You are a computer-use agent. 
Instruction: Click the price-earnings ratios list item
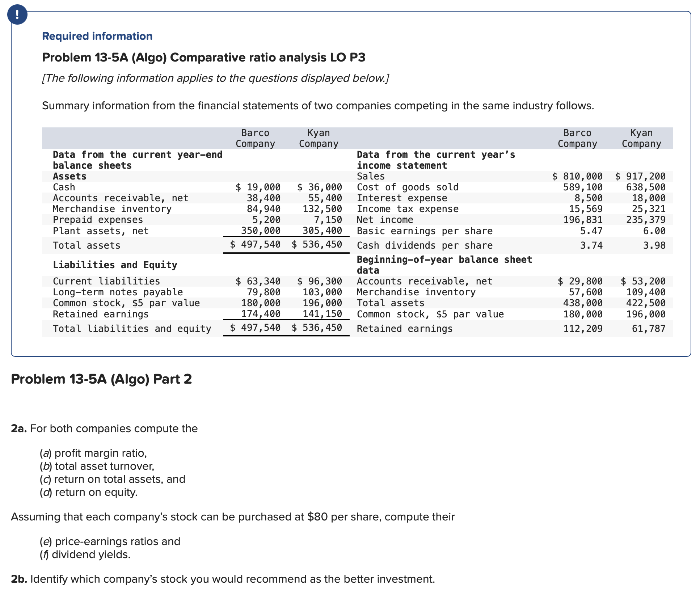(110, 541)
